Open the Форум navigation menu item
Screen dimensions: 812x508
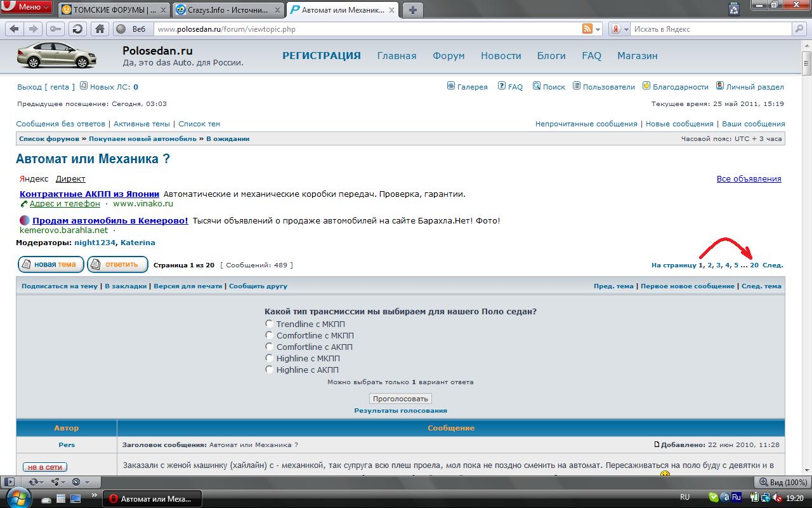coord(449,56)
